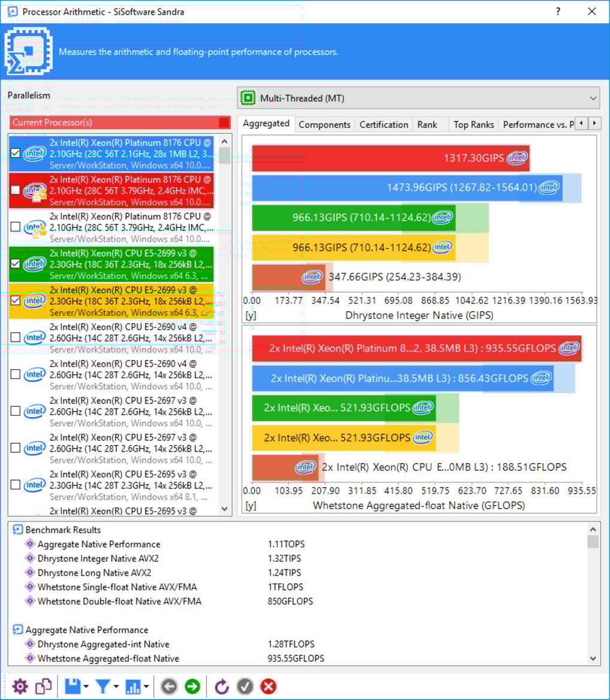Click diamond icon beside Whetstone Single-float Native AVX/FMA
The height and width of the screenshot is (700, 610).
(30, 586)
